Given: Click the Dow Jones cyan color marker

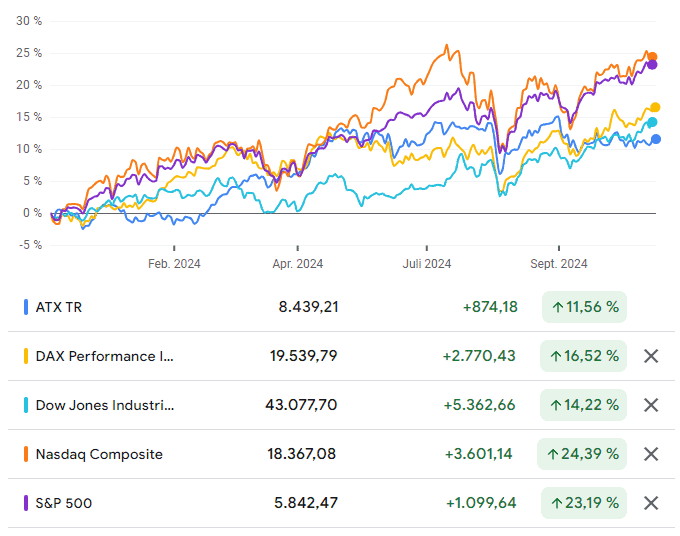Looking at the screenshot, I should click(x=26, y=405).
